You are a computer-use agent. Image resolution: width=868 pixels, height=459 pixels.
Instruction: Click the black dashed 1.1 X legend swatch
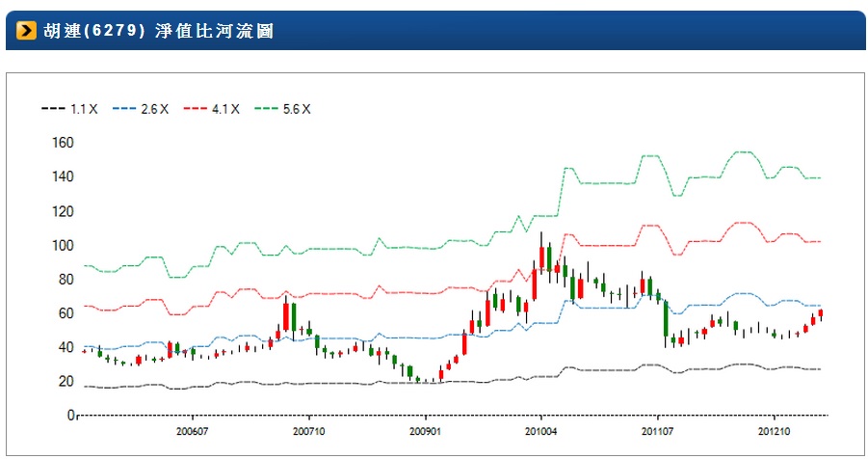pyautogui.click(x=53, y=109)
